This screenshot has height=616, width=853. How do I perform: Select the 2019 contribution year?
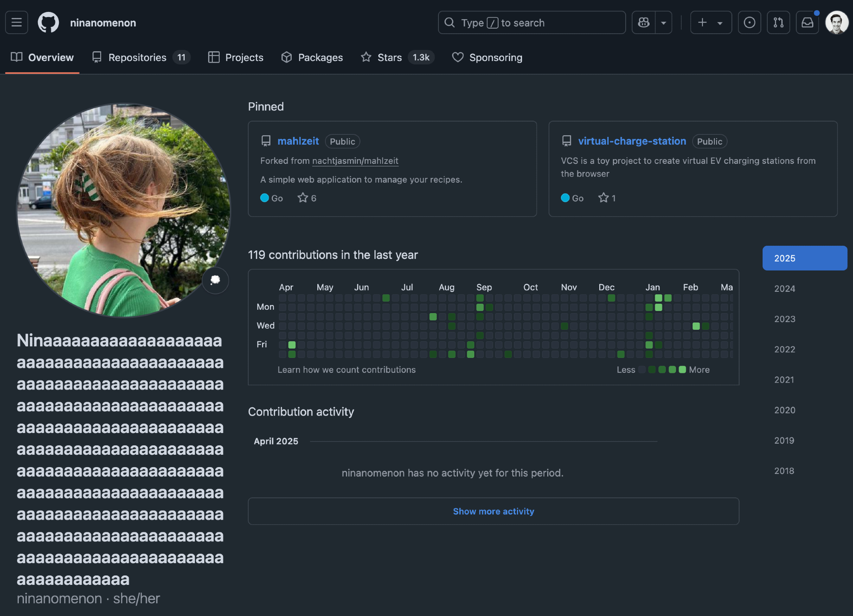pyautogui.click(x=784, y=440)
